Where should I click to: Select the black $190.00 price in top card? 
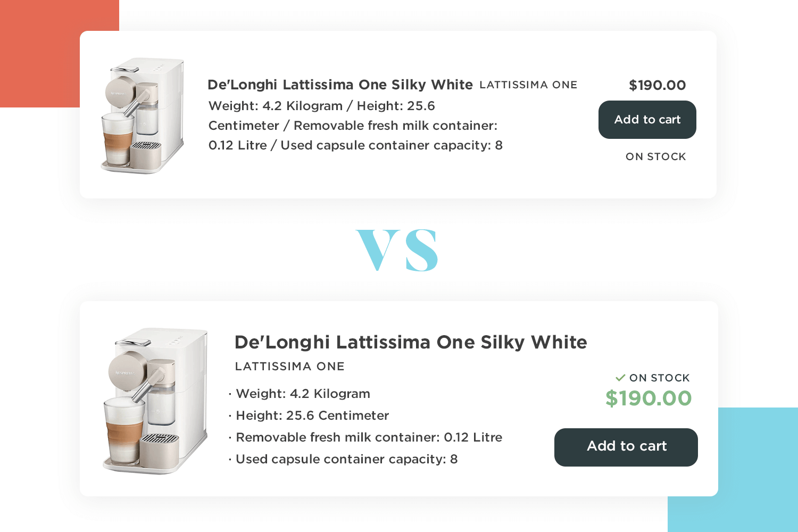pyautogui.click(x=658, y=85)
